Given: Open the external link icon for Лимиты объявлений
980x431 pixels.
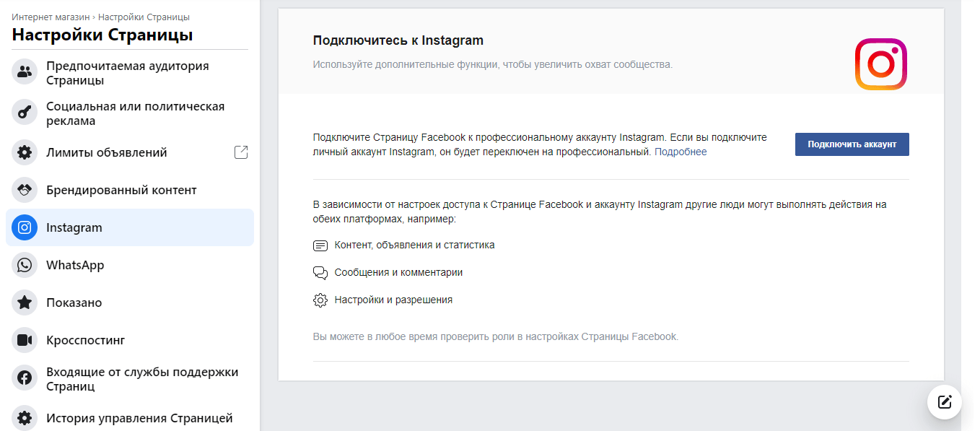Looking at the screenshot, I should pyautogui.click(x=242, y=152).
